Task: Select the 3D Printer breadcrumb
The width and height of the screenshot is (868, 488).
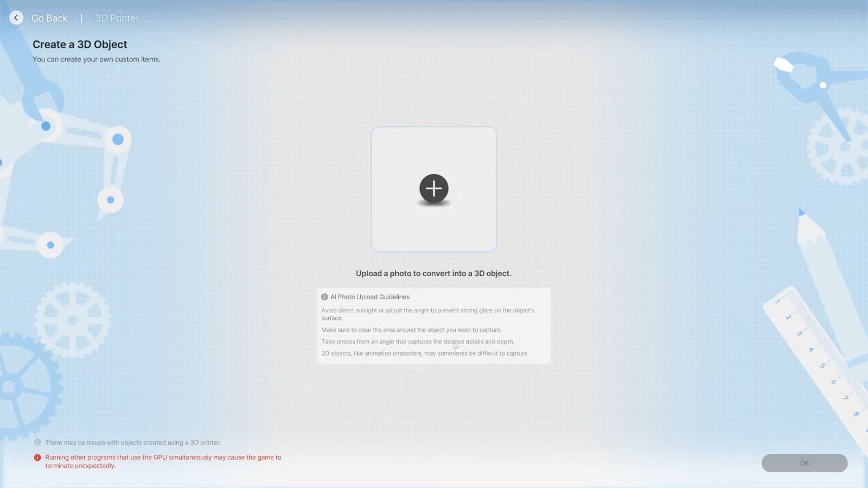Action: (x=117, y=18)
